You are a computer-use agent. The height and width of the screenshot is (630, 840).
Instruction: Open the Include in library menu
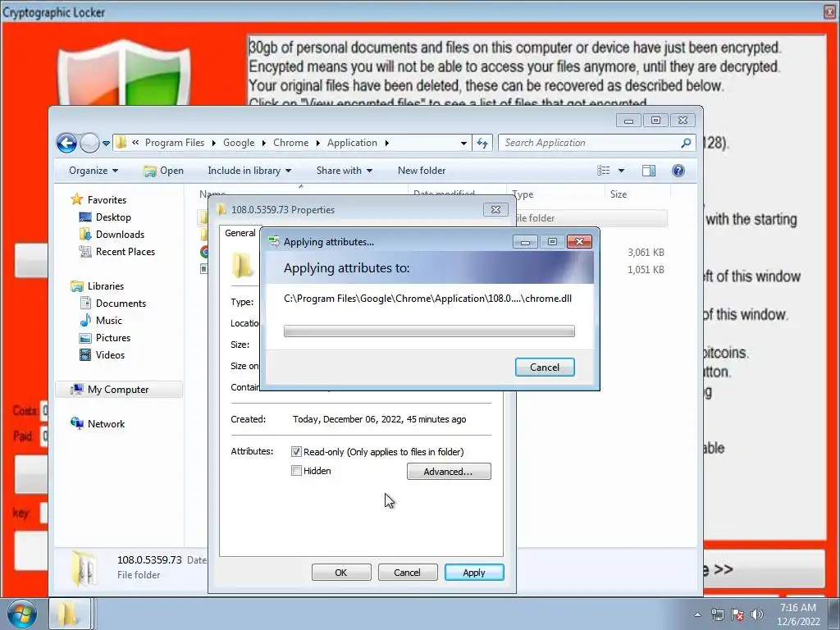pyautogui.click(x=249, y=171)
